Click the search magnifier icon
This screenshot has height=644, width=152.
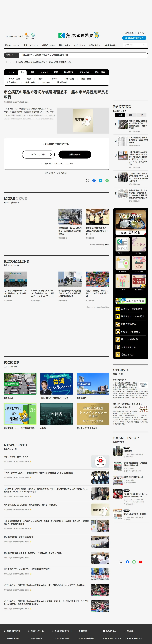click(144, 45)
